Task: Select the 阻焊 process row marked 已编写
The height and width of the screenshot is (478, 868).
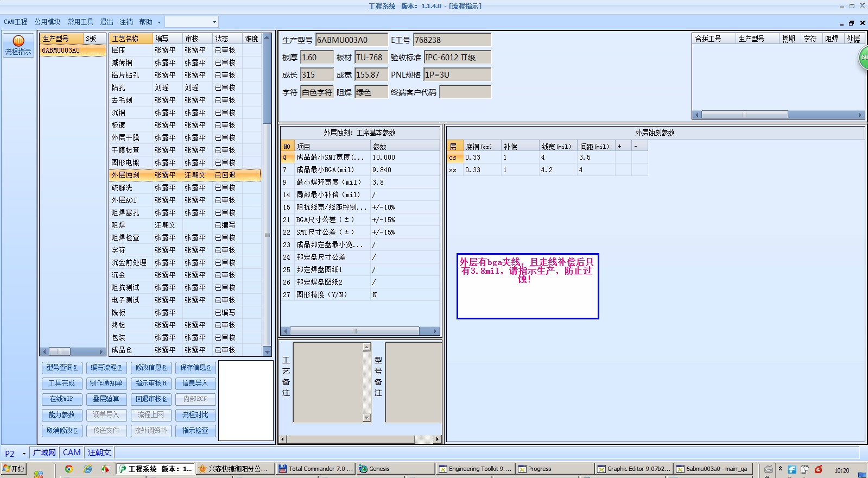Action: pyautogui.click(x=185, y=225)
